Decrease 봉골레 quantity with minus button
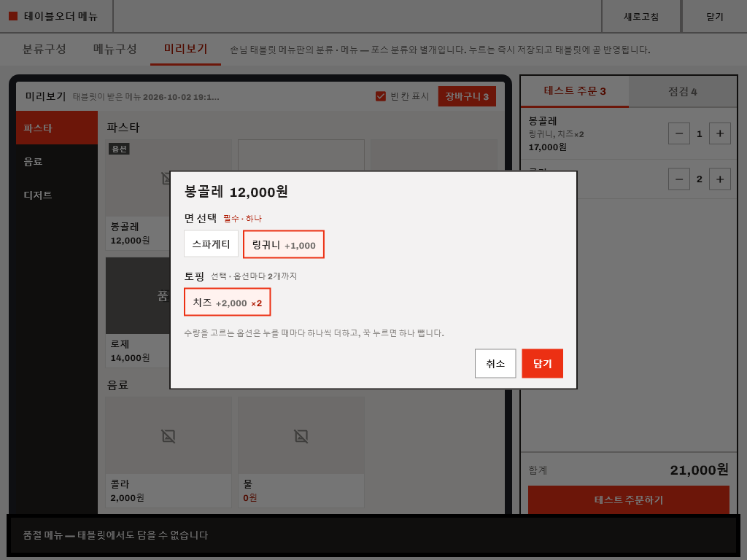The width and height of the screenshot is (747, 560). (679, 133)
